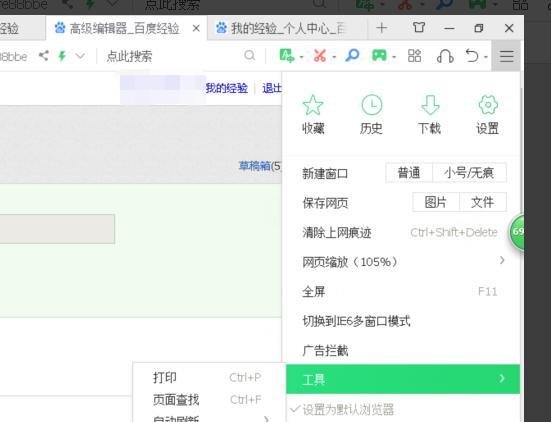This screenshot has width=551, height=422.
Task: Click the 新建窗口 label
Action: coord(325,174)
